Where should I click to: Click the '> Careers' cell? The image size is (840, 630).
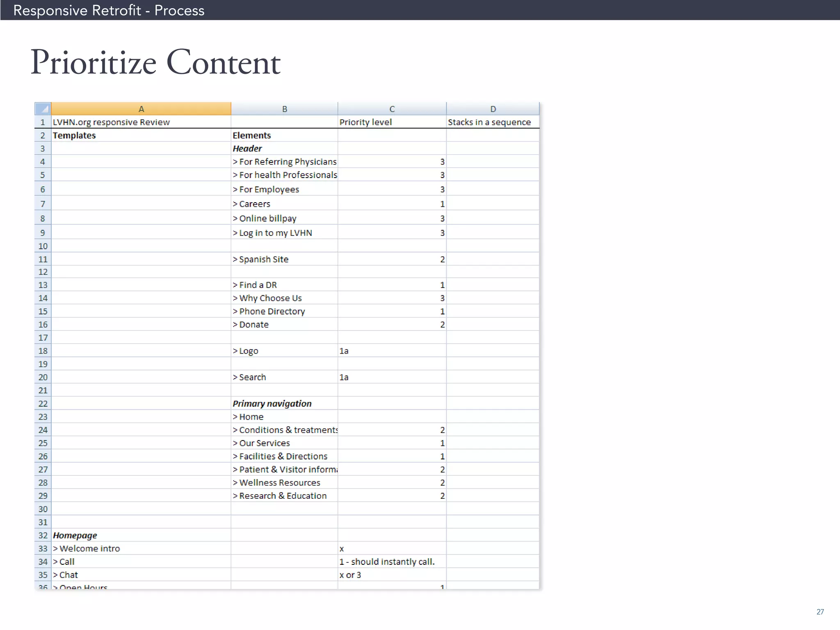coord(284,203)
